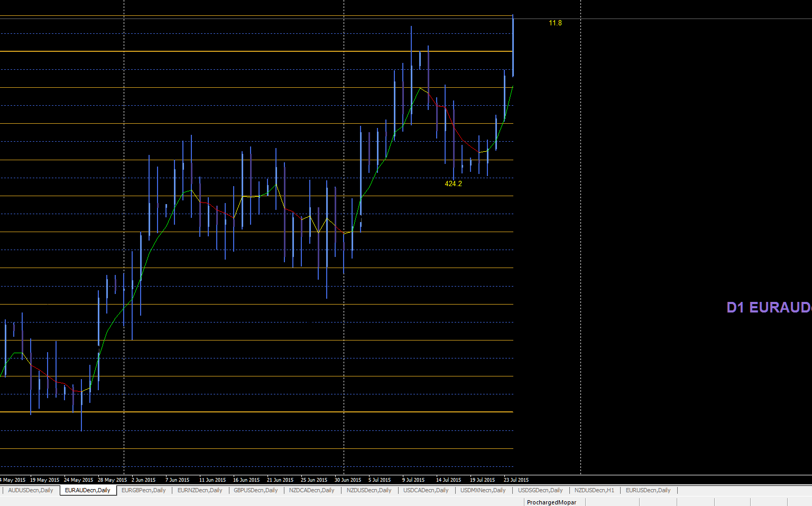Open the GBPUSDecn,Daily chart tab
This screenshot has width=812, height=506.
click(256, 490)
